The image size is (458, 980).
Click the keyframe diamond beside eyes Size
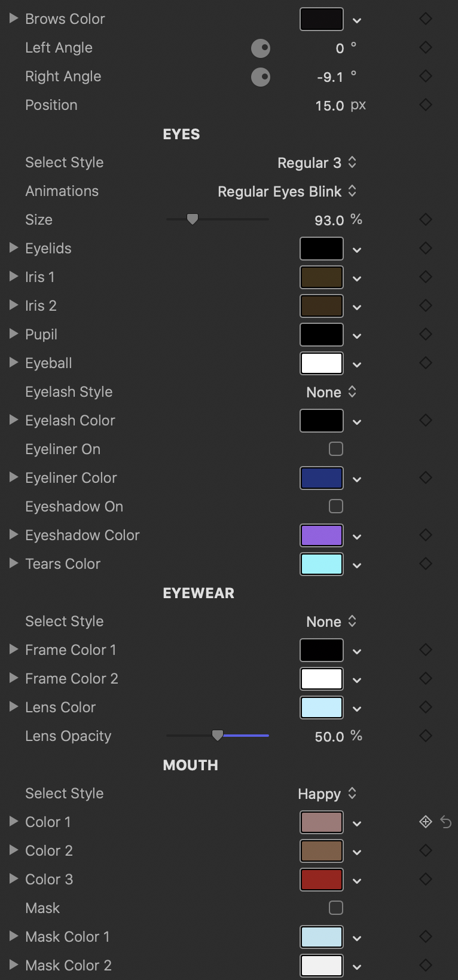pos(425,220)
